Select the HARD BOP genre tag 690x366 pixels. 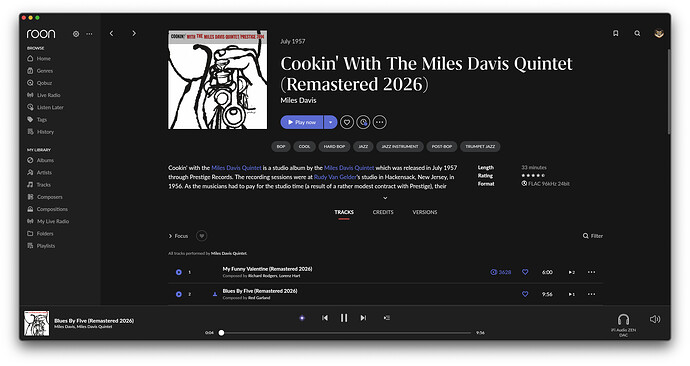pos(334,146)
